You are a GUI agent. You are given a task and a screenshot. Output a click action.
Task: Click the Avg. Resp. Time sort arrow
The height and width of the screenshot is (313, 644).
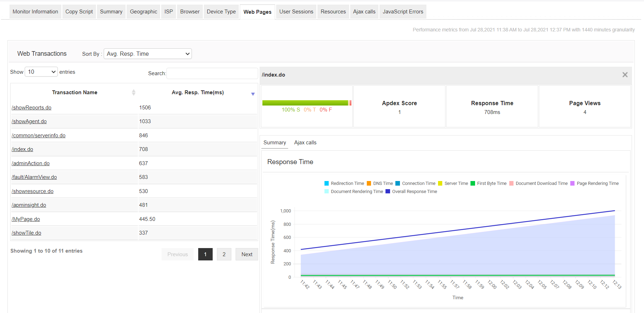(x=253, y=94)
